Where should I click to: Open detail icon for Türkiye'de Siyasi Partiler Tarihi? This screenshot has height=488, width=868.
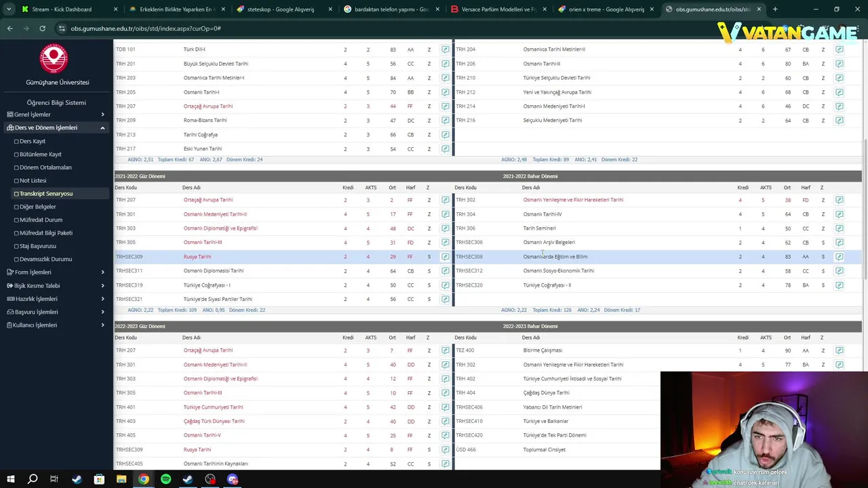[x=445, y=299]
